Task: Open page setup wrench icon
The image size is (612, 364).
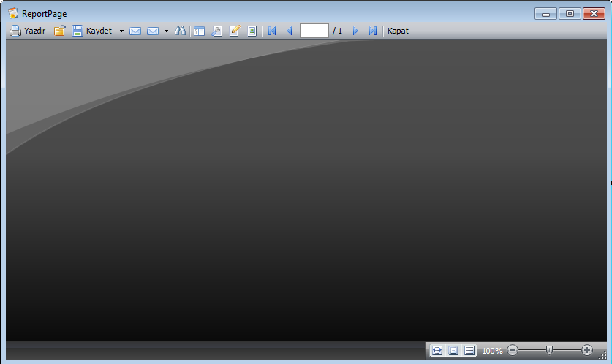Action: 216,31
